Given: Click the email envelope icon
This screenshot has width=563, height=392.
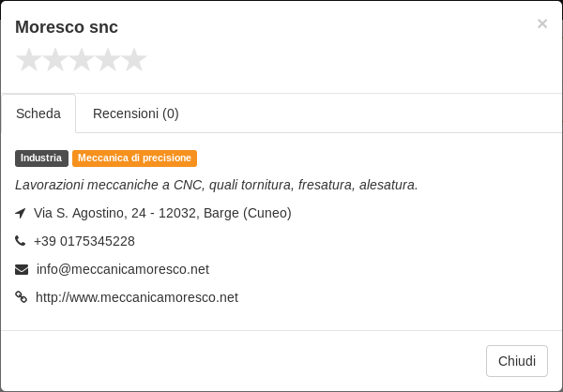Looking at the screenshot, I should point(22,269).
